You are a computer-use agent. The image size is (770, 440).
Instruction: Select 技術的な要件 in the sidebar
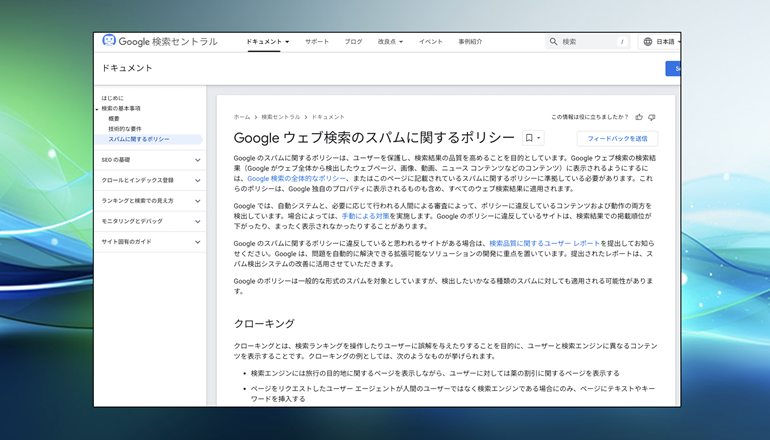(125, 129)
